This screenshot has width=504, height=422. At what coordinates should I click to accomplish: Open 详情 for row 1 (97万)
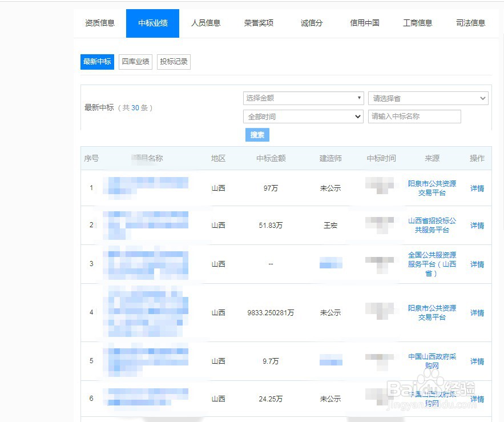click(477, 188)
